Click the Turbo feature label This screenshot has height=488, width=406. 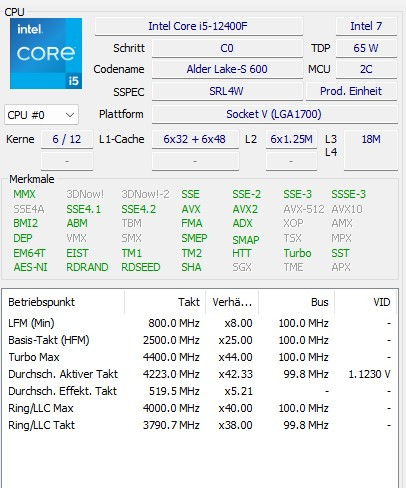[297, 253]
